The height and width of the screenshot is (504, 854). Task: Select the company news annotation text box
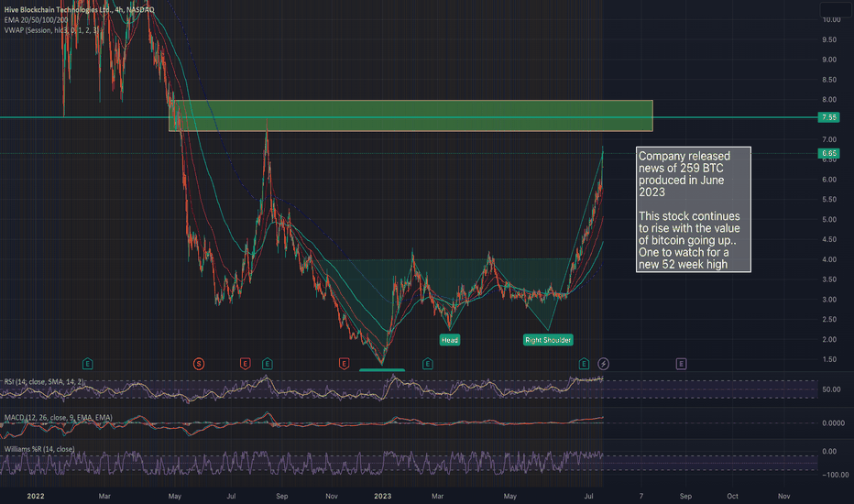pyautogui.click(x=694, y=210)
